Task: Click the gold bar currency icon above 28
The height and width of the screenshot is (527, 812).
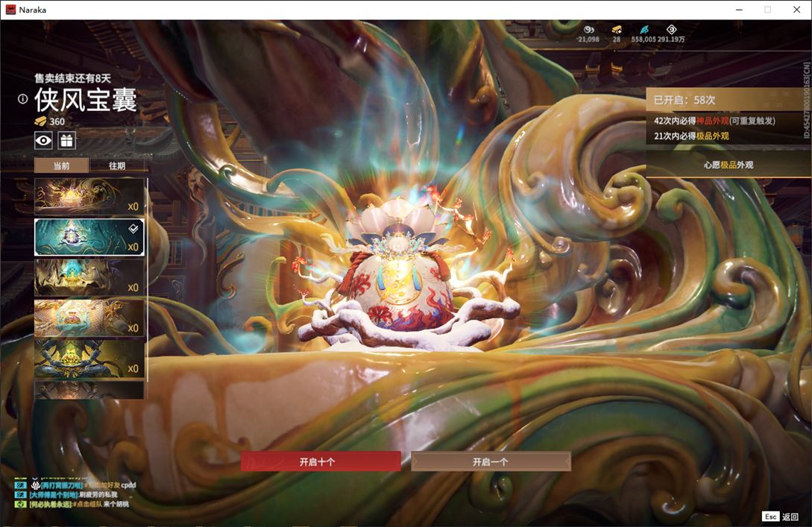Action: pyautogui.click(x=616, y=30)
